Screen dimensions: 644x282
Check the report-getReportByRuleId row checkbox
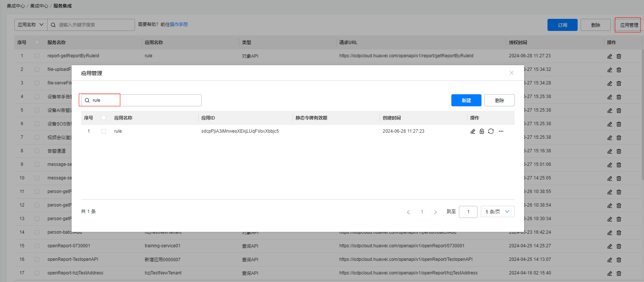pos(37,56)
